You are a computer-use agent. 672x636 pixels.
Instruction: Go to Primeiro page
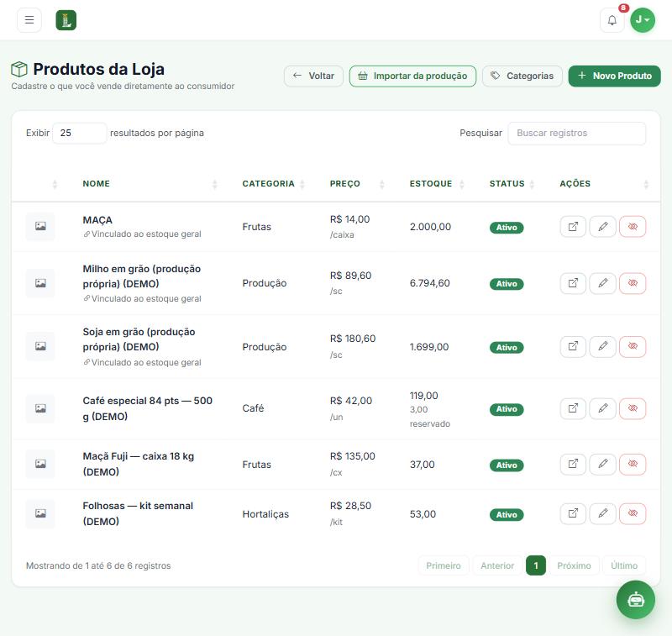coord(444,565)
